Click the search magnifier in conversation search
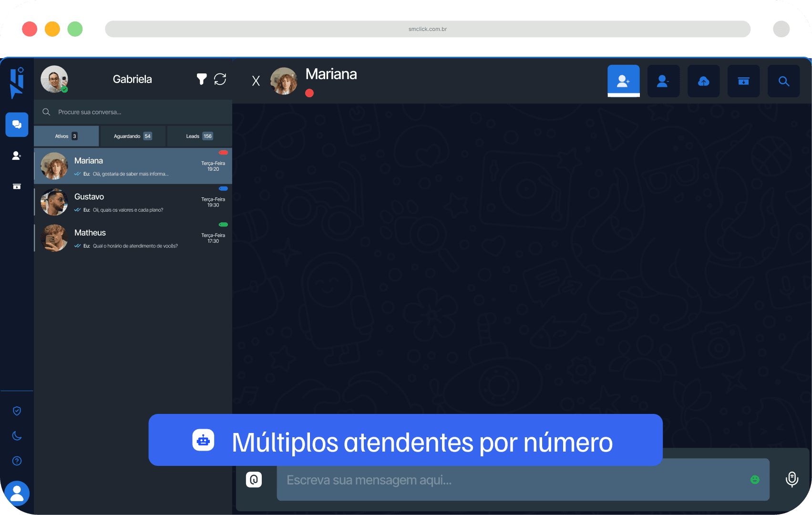 [46, 112]
